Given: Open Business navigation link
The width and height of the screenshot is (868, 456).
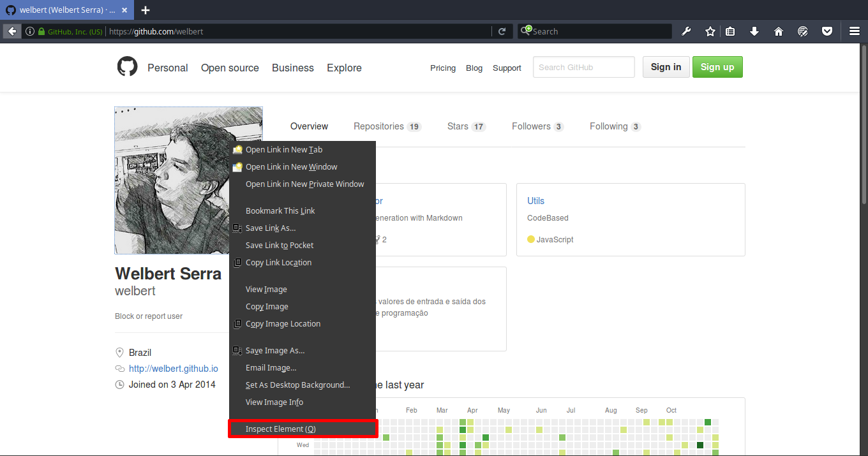Looking at the screenshot, I should click(x=293, y=68).
